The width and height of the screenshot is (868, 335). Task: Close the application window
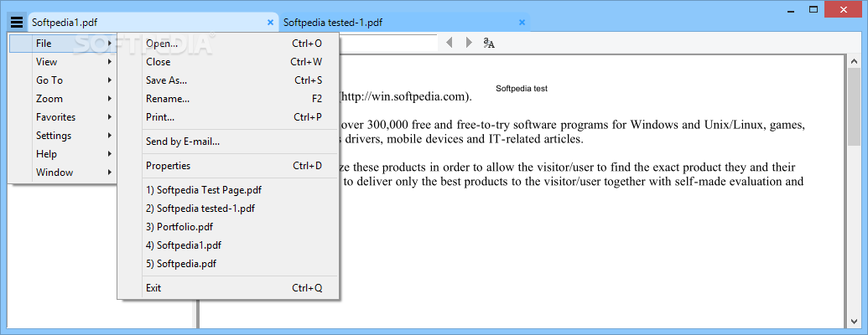pos(843,9)
